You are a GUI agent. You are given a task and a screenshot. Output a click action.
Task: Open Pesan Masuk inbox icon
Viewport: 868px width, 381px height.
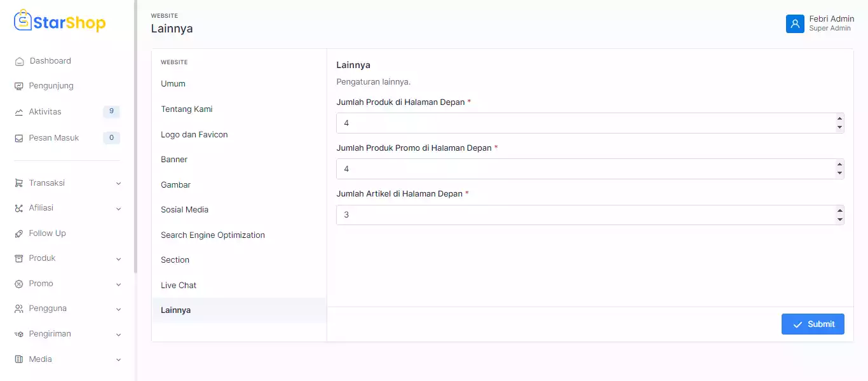point(19,138)
